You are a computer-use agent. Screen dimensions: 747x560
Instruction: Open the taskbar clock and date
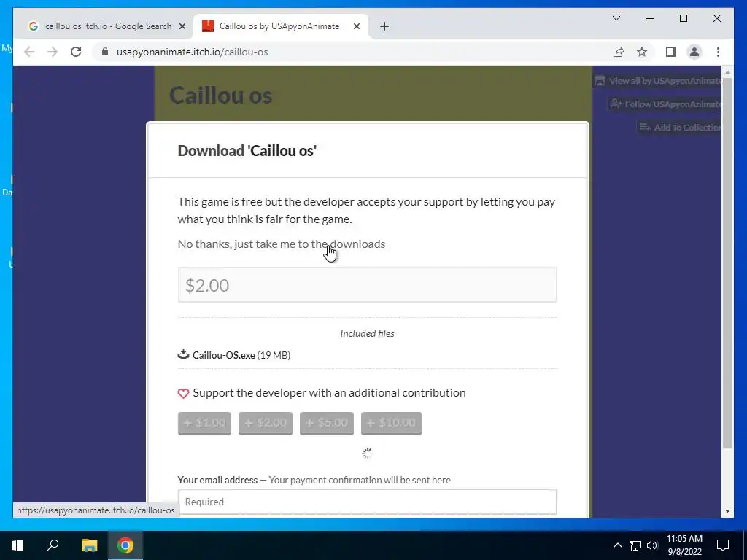tap(684, 545)
